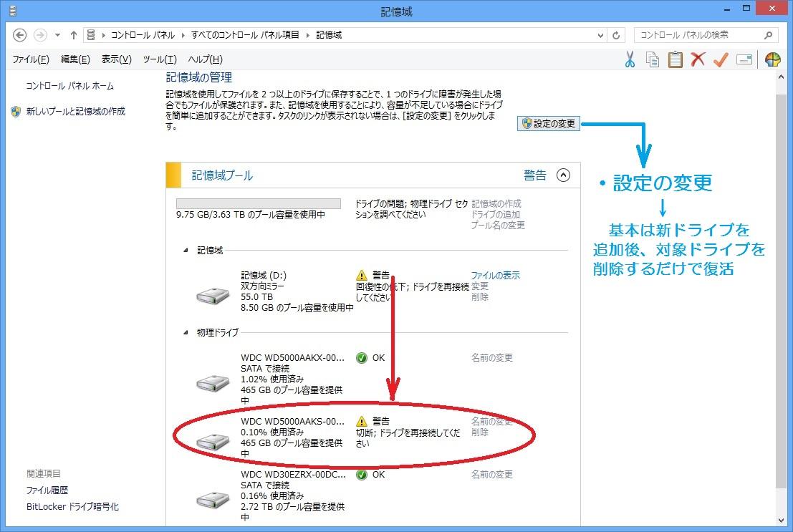Click the WD30EZRX drive icon
793x532 pixels.
coord(213,500)
